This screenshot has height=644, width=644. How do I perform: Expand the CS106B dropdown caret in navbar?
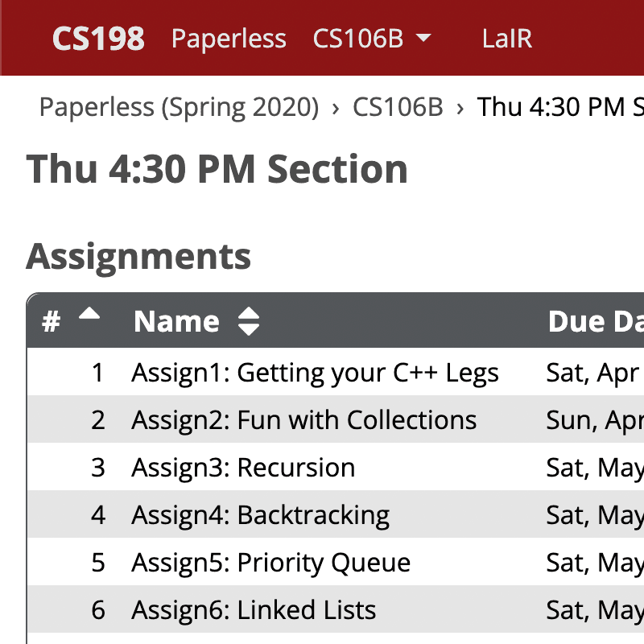point(423,38)
